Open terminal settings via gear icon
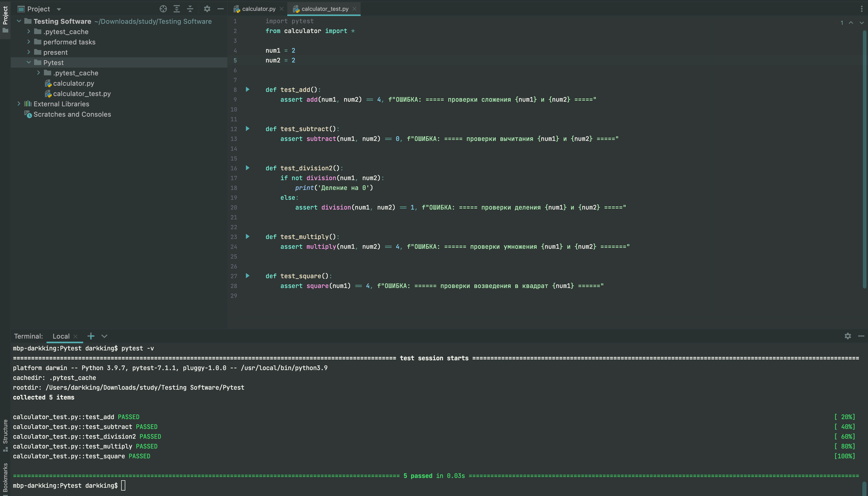 (x=848, y=336)
